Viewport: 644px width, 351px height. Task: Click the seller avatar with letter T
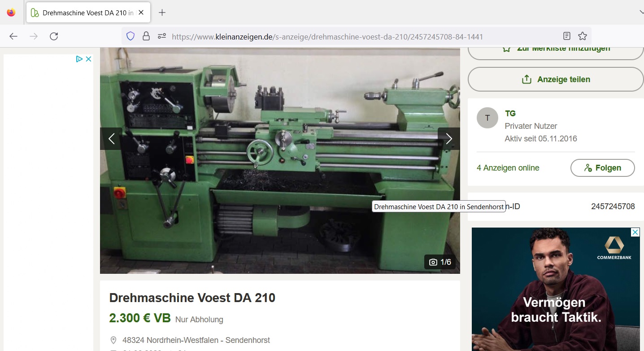coord(487,118)
